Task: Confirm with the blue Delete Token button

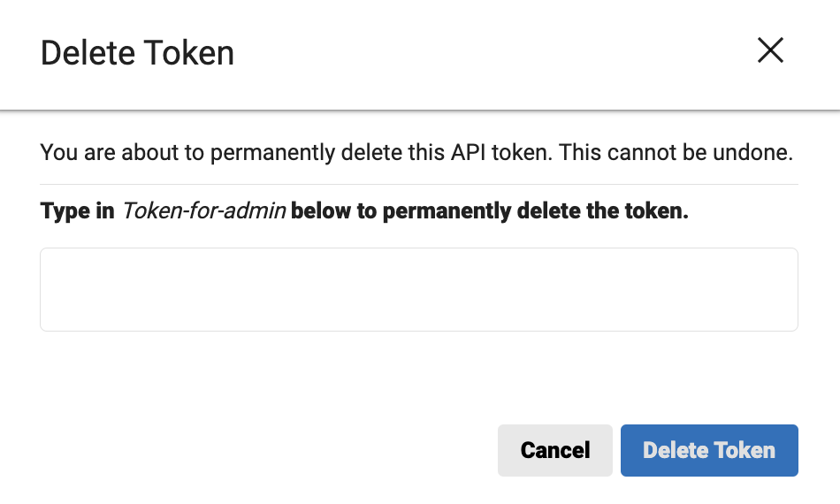Action: coord(709,450)
